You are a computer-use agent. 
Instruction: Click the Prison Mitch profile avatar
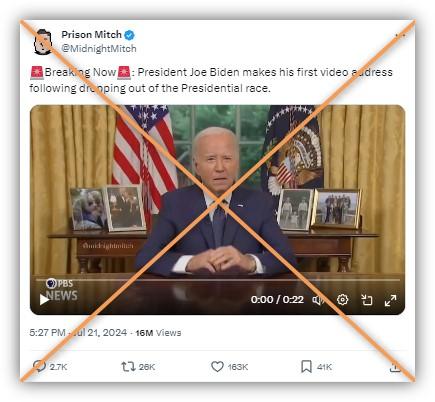(43, 42)
